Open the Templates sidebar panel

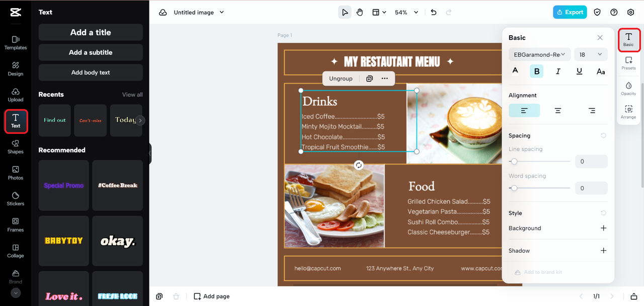(x=16, y=42)
